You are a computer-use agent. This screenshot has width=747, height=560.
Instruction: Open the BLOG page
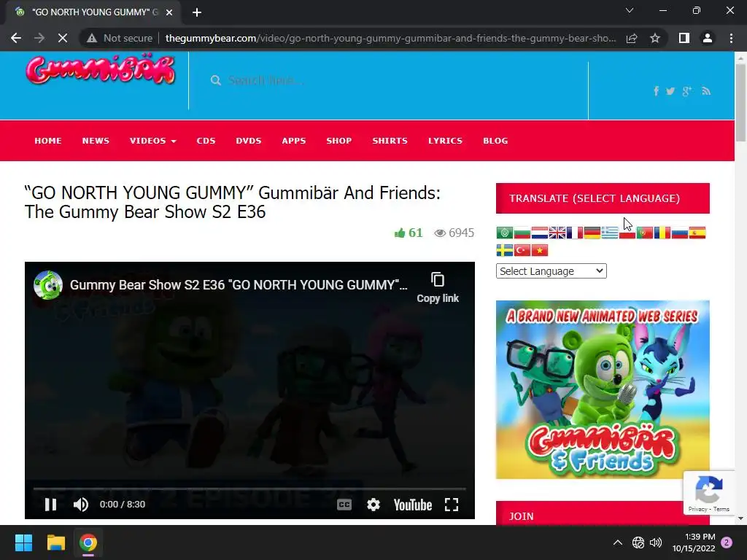coord(495,141)
